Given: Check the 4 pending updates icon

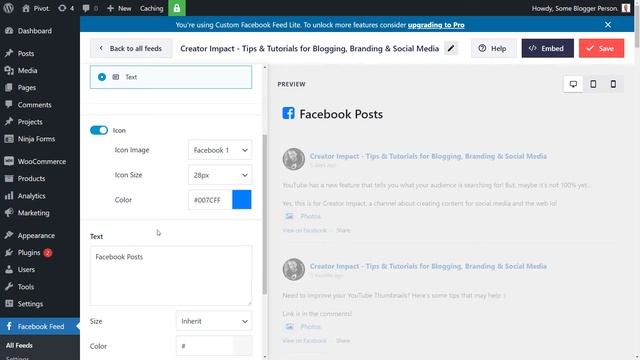Looking at the screenshot, I should click(x=66, y=8).
